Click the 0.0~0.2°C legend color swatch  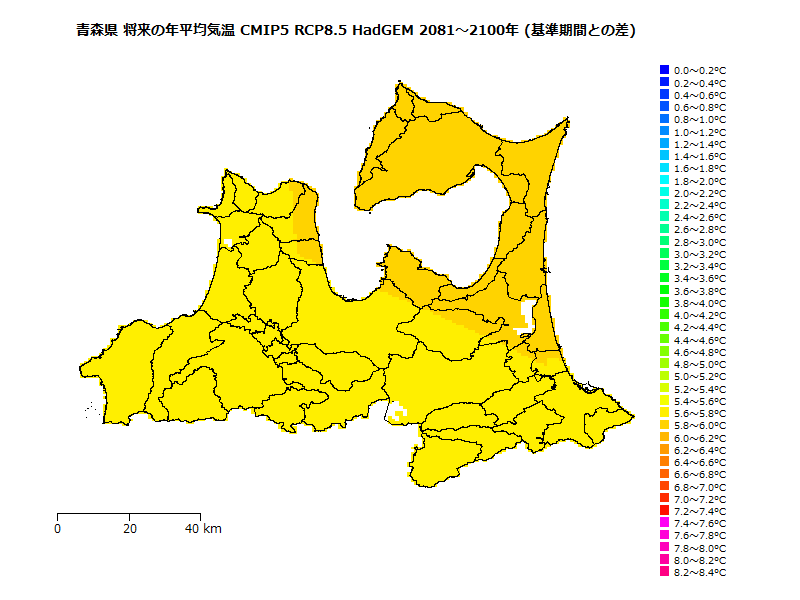tap(664, 69)
